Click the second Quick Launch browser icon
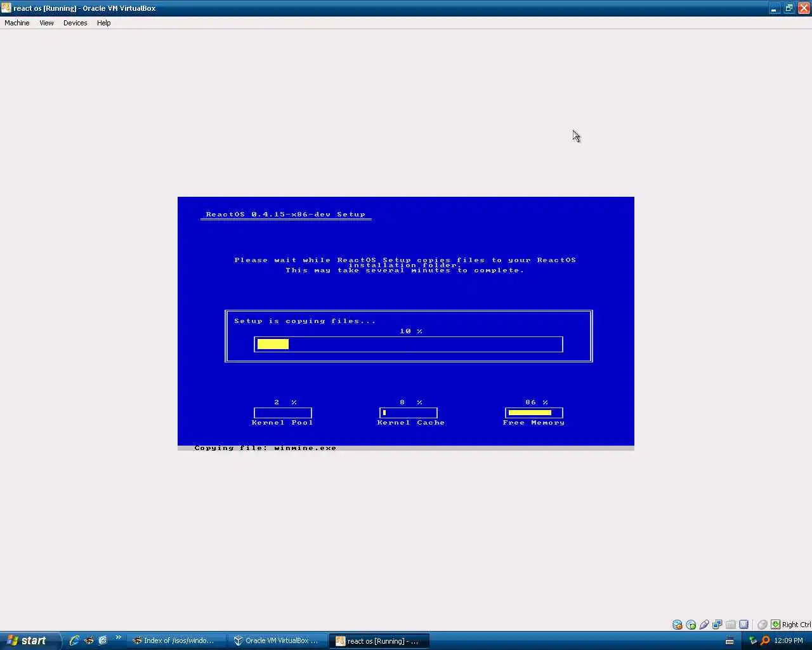Viewport: 812px width, 650px height. pyautogui.click(x=89, y=640)
